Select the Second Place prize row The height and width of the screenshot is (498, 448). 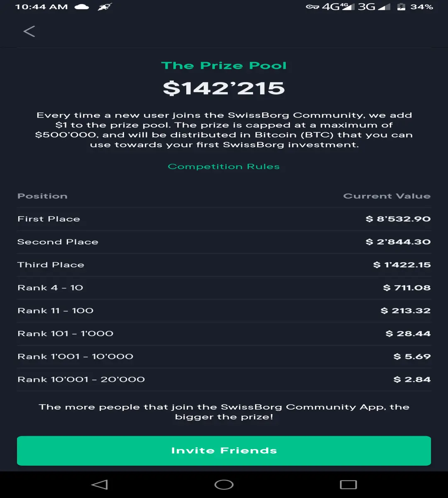tap(224, 242)
